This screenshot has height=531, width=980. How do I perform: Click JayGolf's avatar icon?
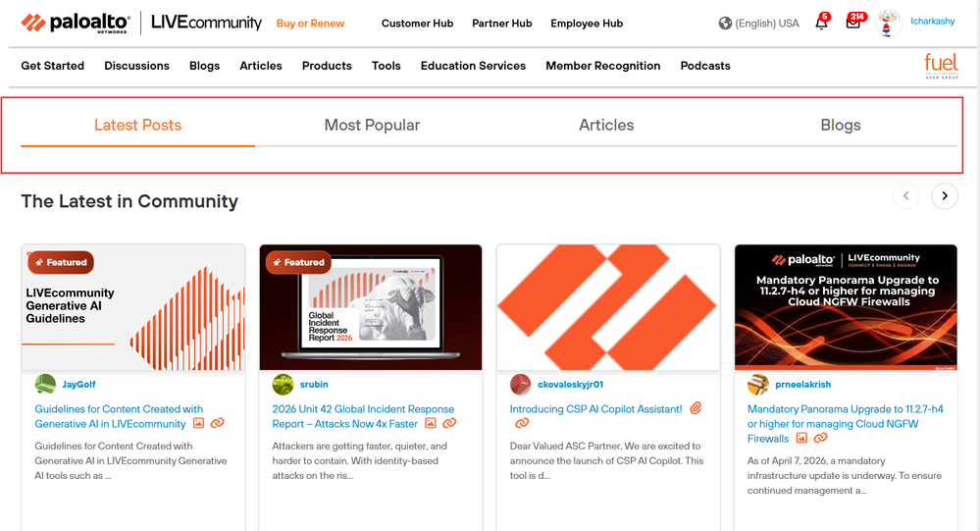[45, 384]
